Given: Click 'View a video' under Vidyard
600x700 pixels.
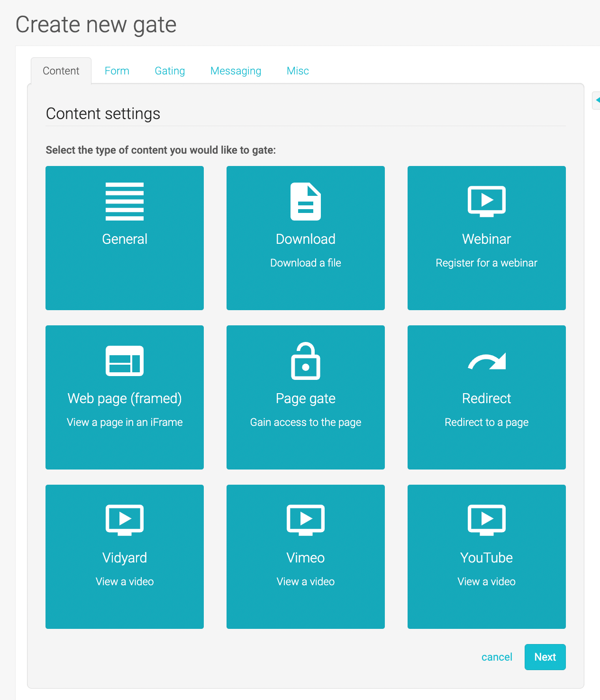Looking at the screenshot, I should (x=125, y=581).
